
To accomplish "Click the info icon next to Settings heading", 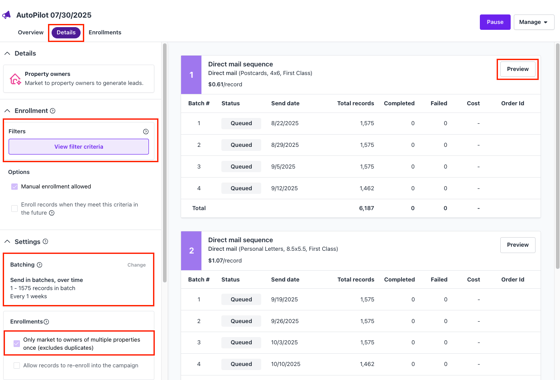I will pyautogui.click(x=45, y=241).
